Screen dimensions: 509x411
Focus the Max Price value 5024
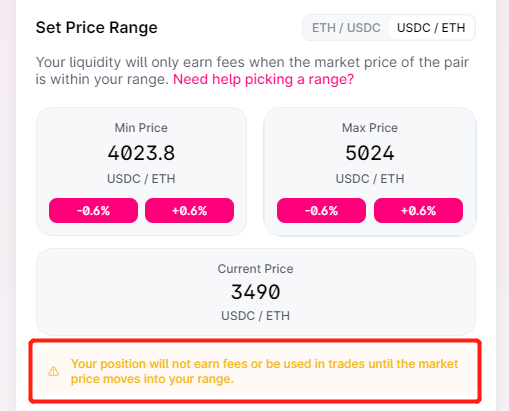[370, 153]
